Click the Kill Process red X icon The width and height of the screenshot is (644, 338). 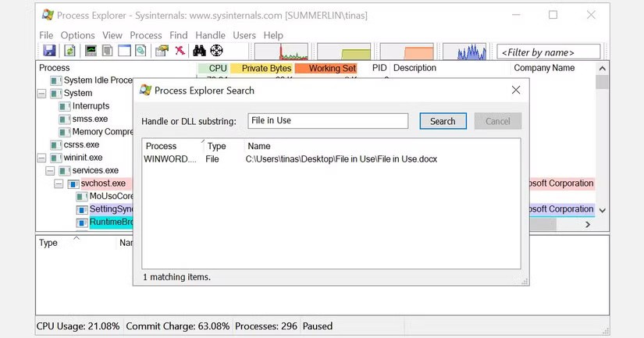coord(180,52)
